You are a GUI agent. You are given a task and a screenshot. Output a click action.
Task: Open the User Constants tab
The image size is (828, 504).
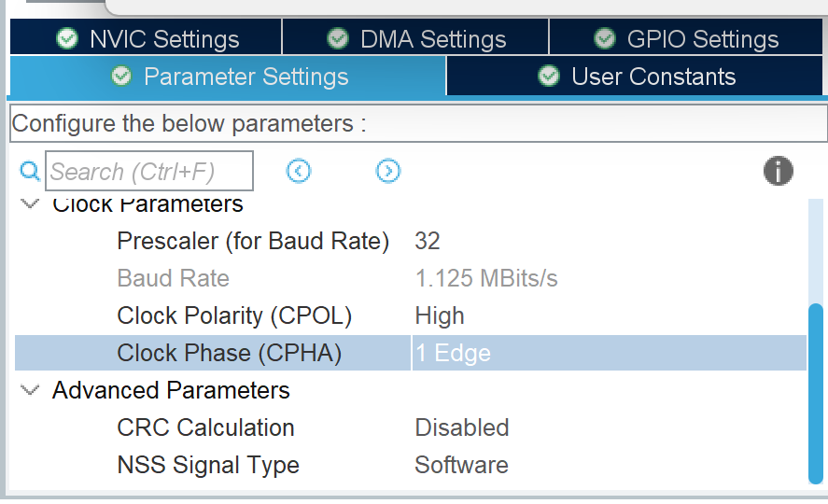coord(635,77)
